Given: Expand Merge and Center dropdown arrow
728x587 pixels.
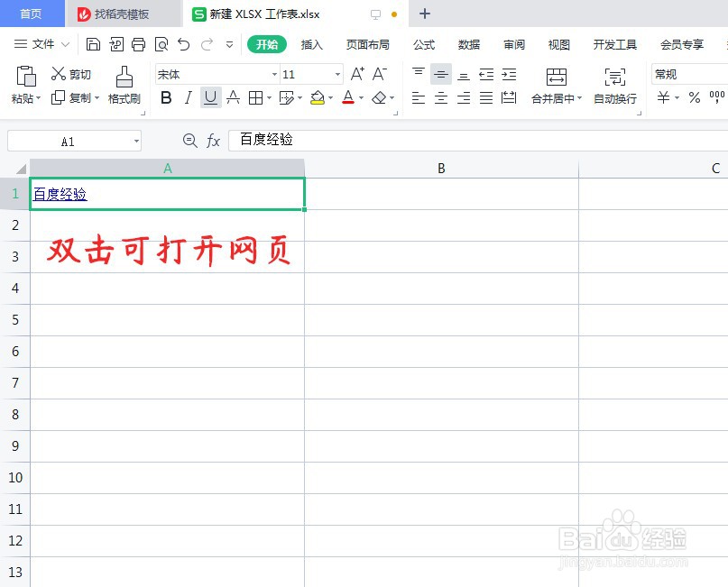Looking at the screenshot, I should (579, 98).
